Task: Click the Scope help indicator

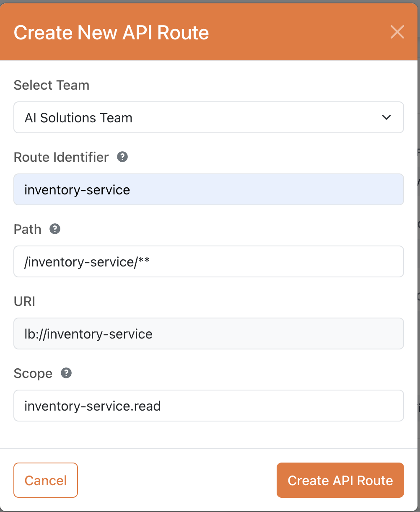Action: pos(67,373)
